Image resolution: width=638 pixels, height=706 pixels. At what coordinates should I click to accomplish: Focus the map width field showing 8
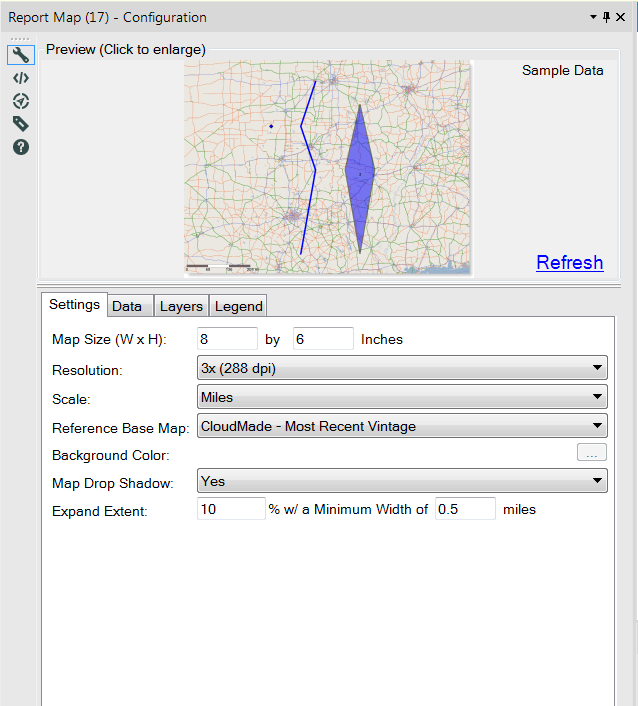click(227, 339)
